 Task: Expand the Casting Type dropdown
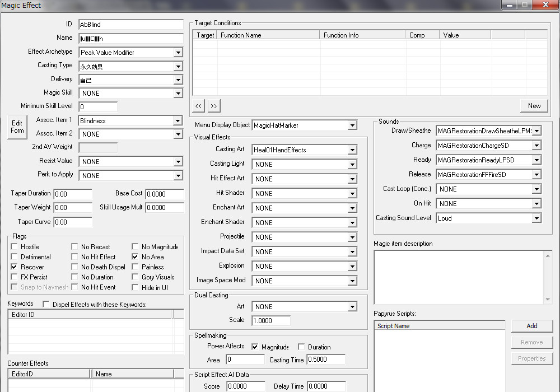[178, 67]
